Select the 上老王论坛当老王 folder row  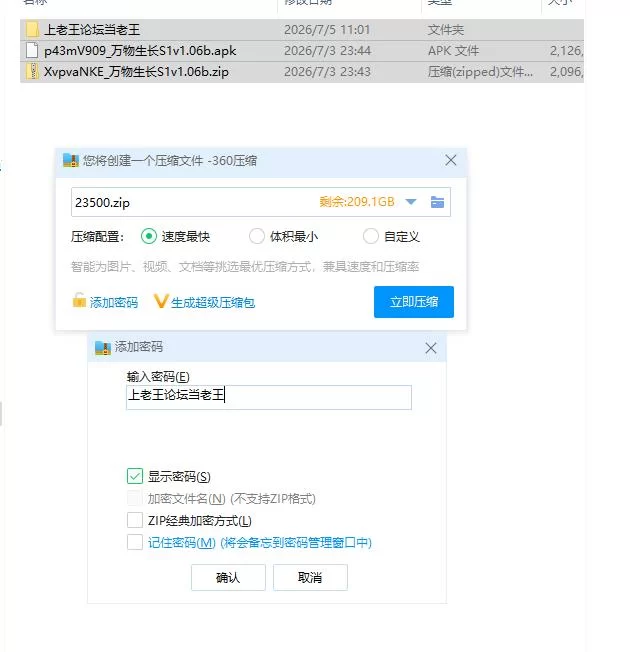tap(302, 30)
